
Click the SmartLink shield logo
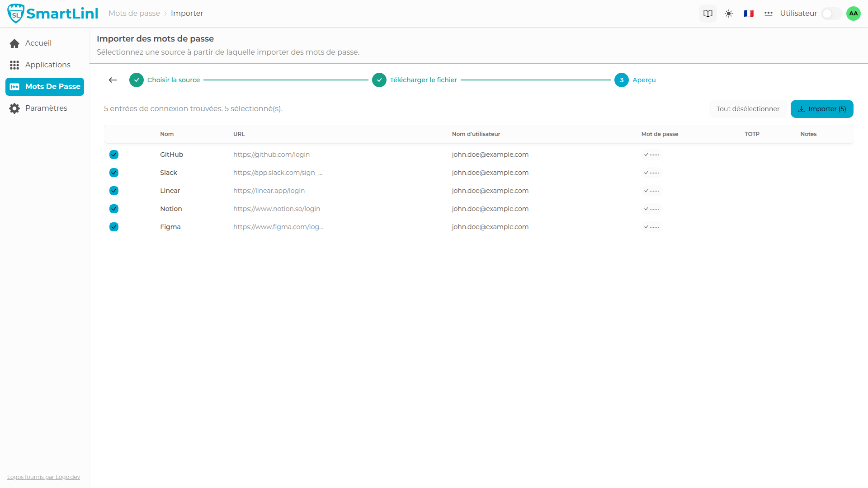click(16, 14)
